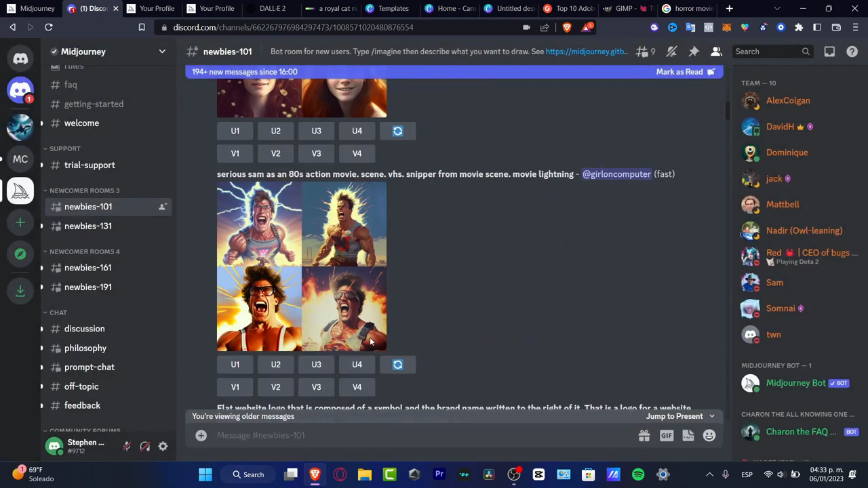Open the Help question mark icon
The width and height of the screenshot is (868, 488).
(x=852, y=52)
